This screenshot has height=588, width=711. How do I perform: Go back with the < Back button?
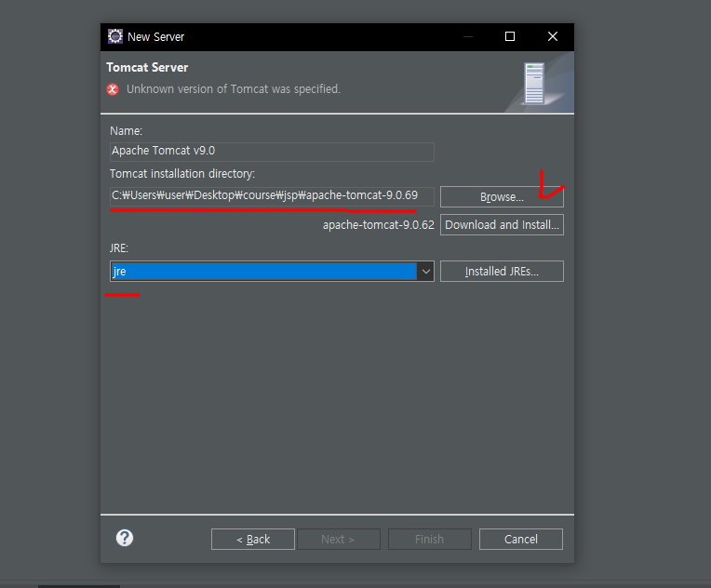(252, 539)
